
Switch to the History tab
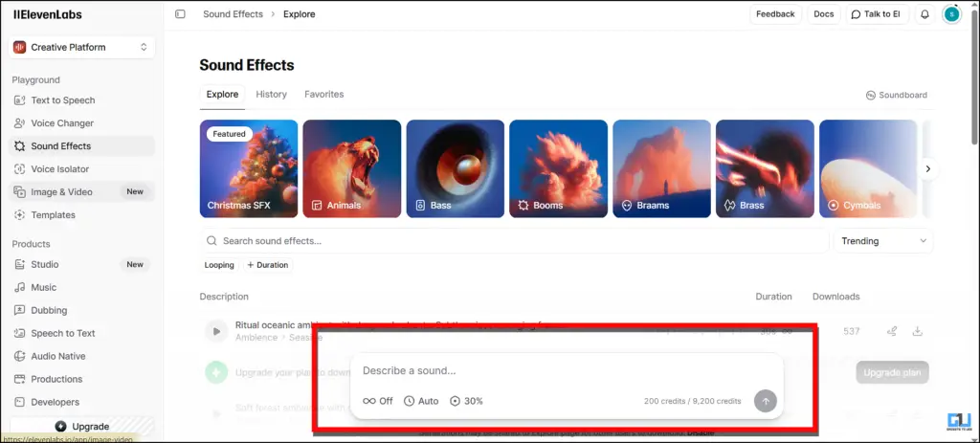pyautogui.click(x=271, y=95)
